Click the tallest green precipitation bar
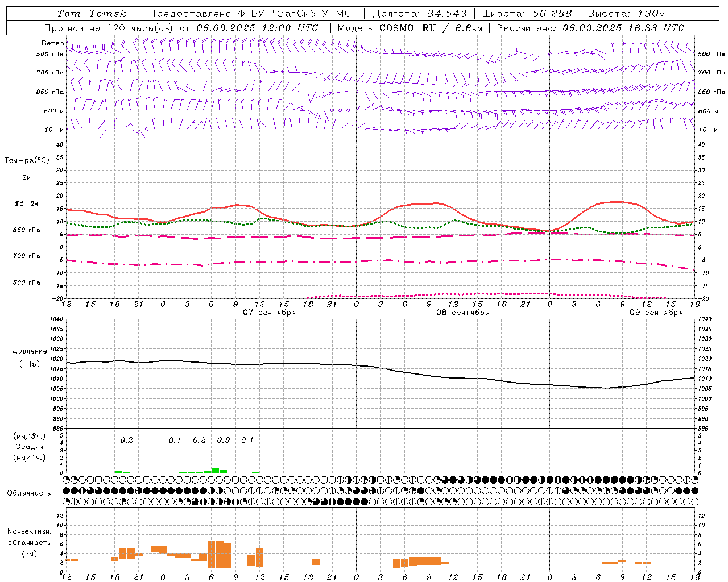This screenshot has height=582, width=728. pos(216,470)
